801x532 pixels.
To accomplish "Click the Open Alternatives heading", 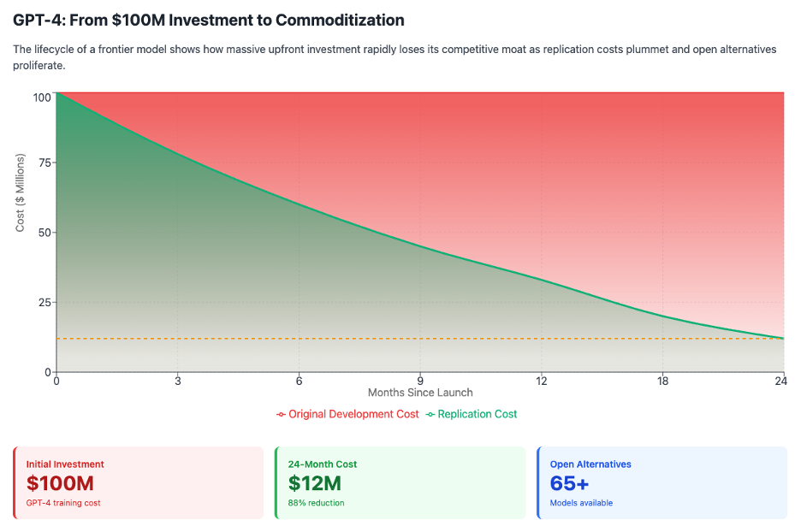I will tap(590, 464).
